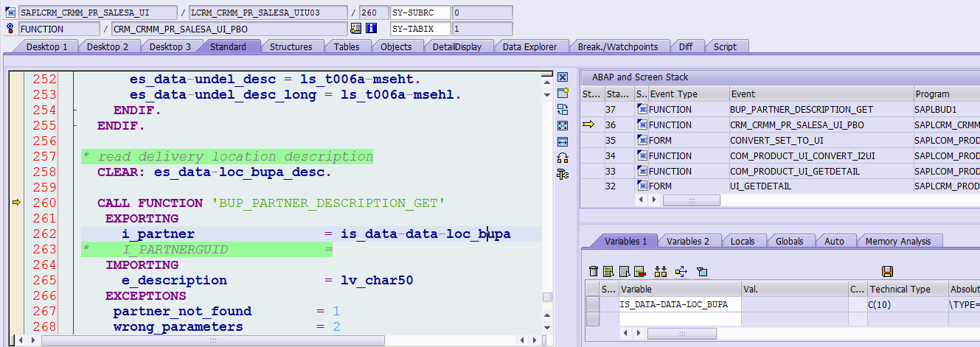Screen dimensions: 980x347
Task: Click the blue arrow branch icon
Action: [x=681, y=272]
